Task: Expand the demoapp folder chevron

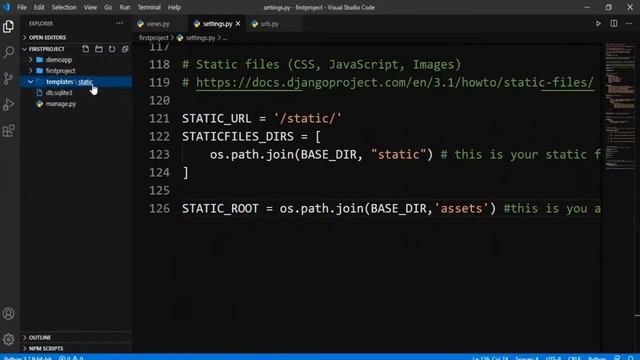Action: click(x=31, y=60)
